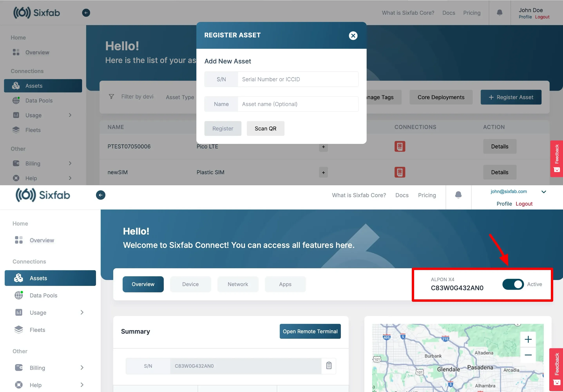This screenshot has height=392, width=563.
Task: Open notifications bell in top window
Action: (500, 13)
